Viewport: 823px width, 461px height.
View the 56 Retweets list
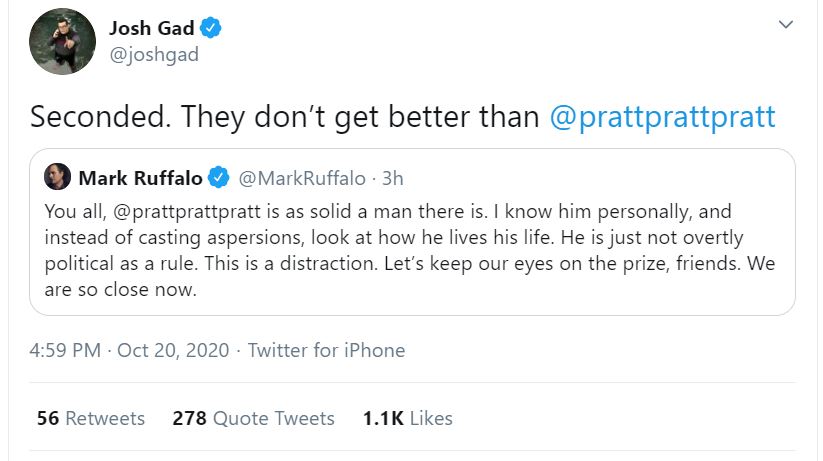(x=91, y=418)
